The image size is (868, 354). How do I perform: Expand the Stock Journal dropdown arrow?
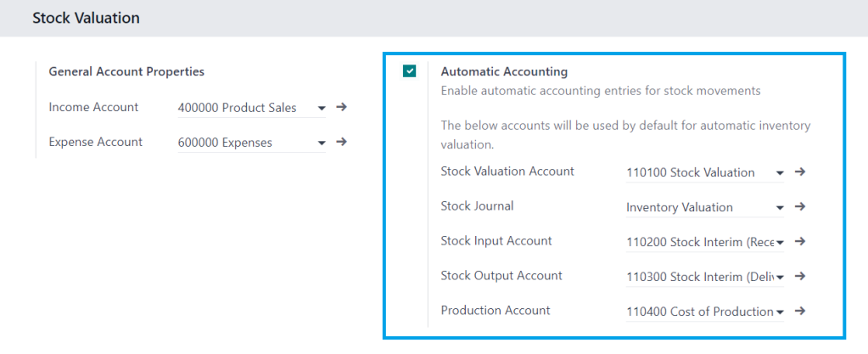coord(780,208)
